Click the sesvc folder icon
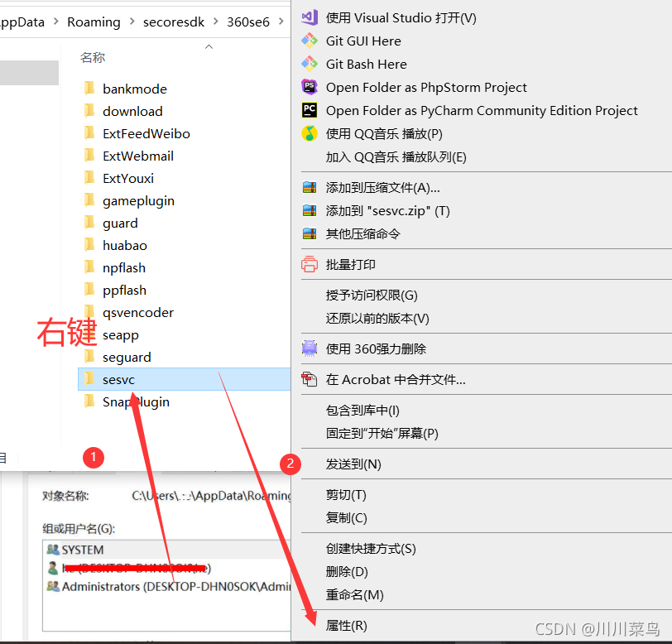Image resolution: width=672 pixels, height=644 pixels. [x=89, y=378]
